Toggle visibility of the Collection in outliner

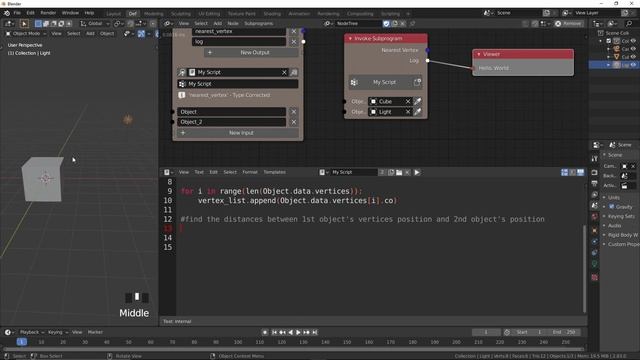pos(633,41)
